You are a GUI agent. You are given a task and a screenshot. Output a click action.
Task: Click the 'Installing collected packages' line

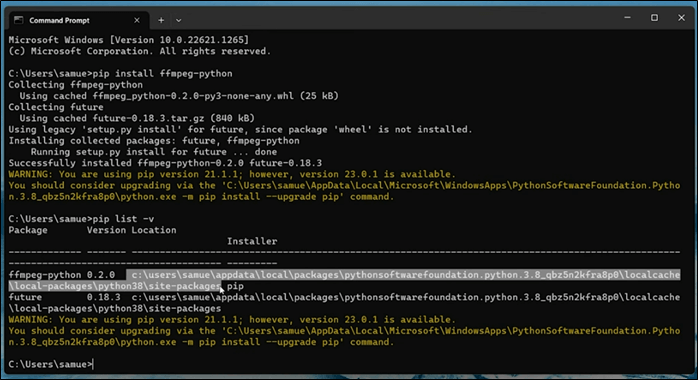pos(154,141)
